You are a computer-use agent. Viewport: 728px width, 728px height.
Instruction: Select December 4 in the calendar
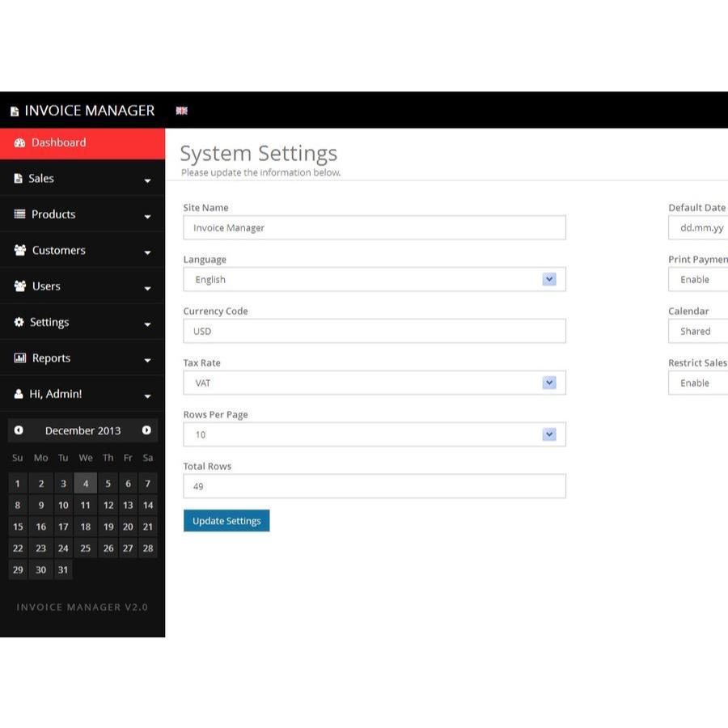86,484
